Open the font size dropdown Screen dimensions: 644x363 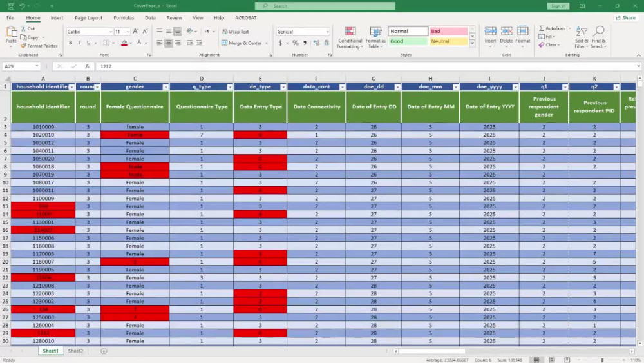tap(128, 32)
